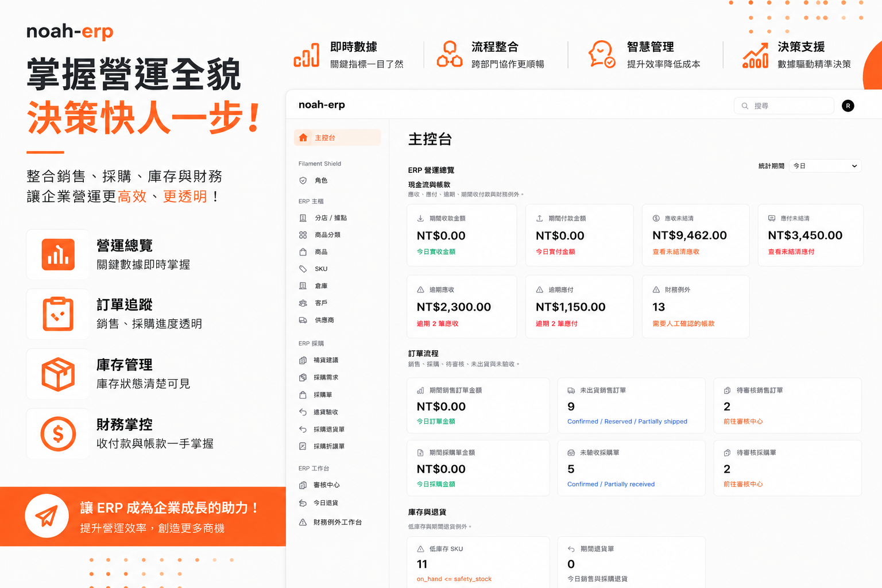The height and width of the screenshot is (588, 882).
Task: Click the noah-erp dashboard header logo
Action: (322, 105)
